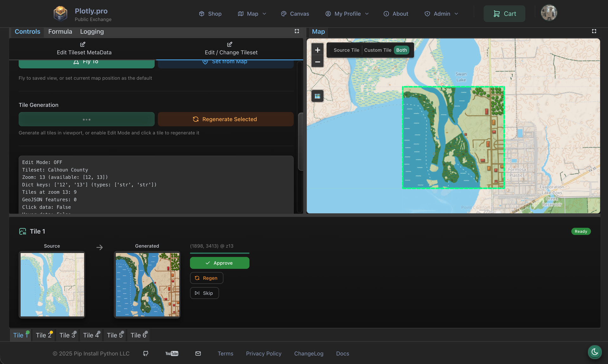Click the Regenerate Selected button
The image size is (608, 364).
pos(225,119)
